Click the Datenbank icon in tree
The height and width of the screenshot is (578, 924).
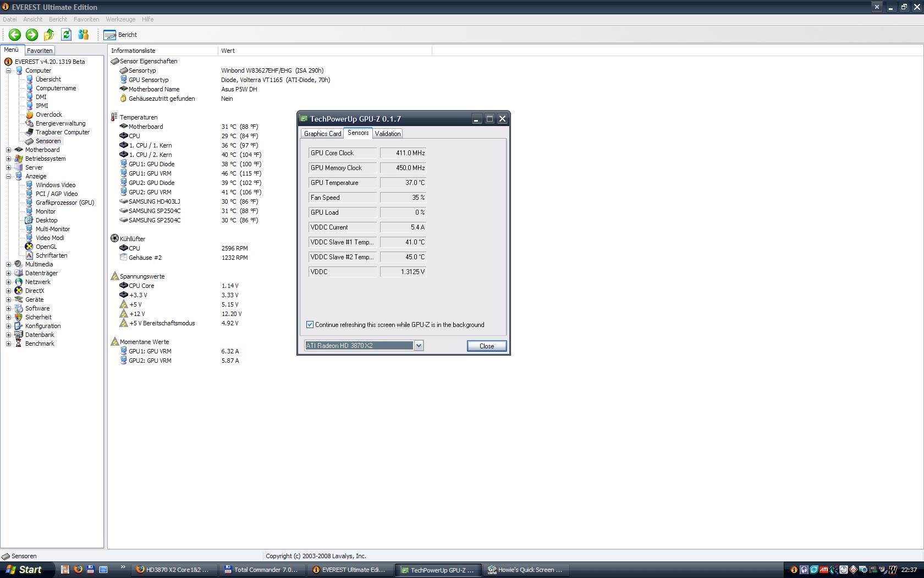(x=19, y=335)
